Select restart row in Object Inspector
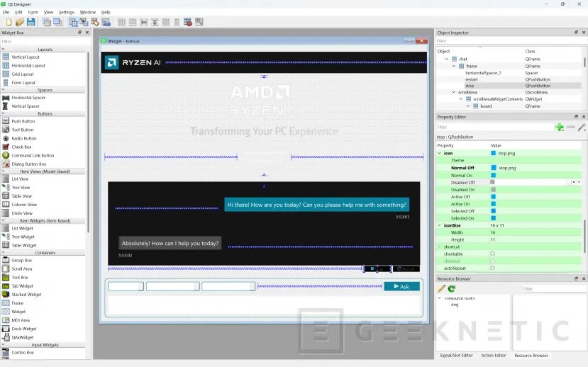Image resolution: width=588 pixels, height=367 pixels. coord(509,79)
